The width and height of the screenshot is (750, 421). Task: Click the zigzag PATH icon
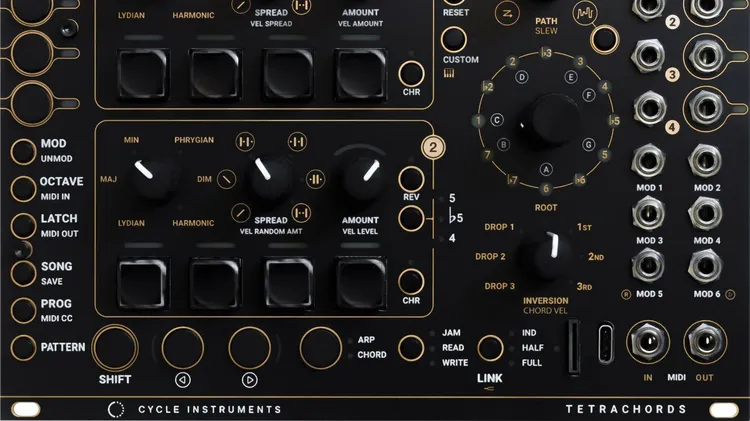click(507, 13)
